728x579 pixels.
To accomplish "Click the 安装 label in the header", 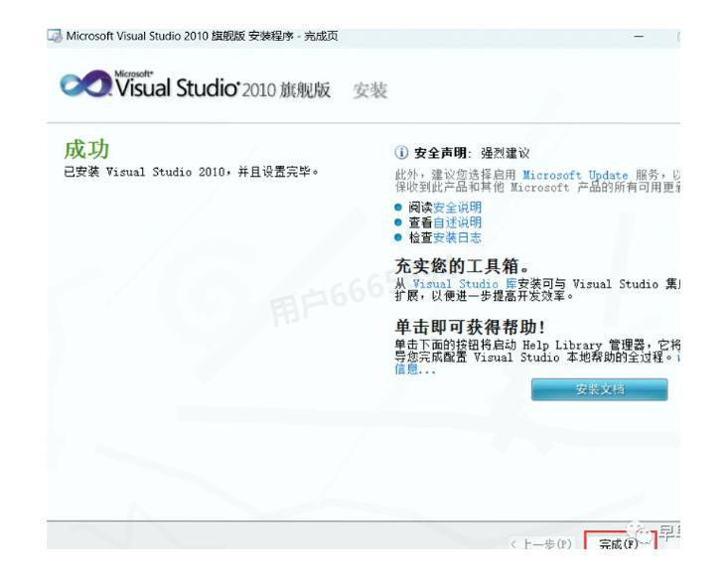I will pos(370,91).
